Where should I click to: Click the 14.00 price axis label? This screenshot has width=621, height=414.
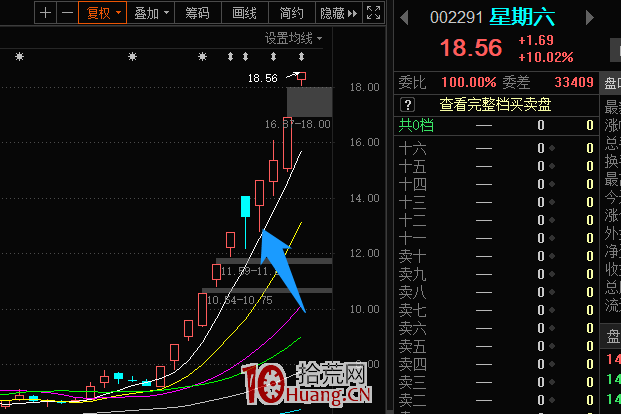(364, 198)
